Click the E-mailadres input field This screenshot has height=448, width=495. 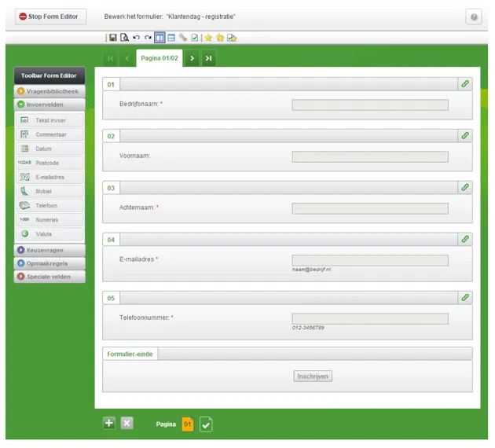[370, 260]
